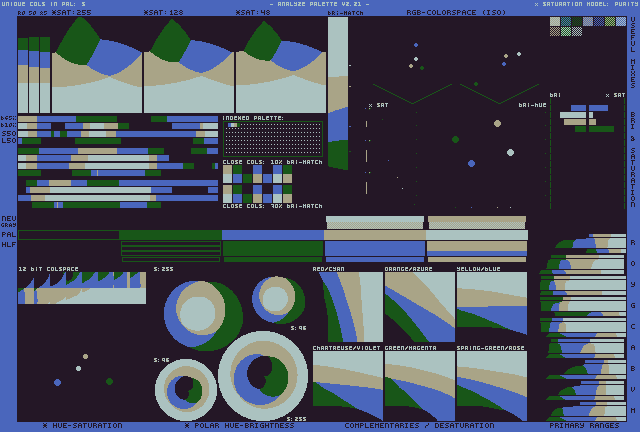This screenshot has height=432, width=640.
Task: Click the 'ANALYZE PALETTE V2.21' title
Action: pyautogui.click(x=320, y=4)
